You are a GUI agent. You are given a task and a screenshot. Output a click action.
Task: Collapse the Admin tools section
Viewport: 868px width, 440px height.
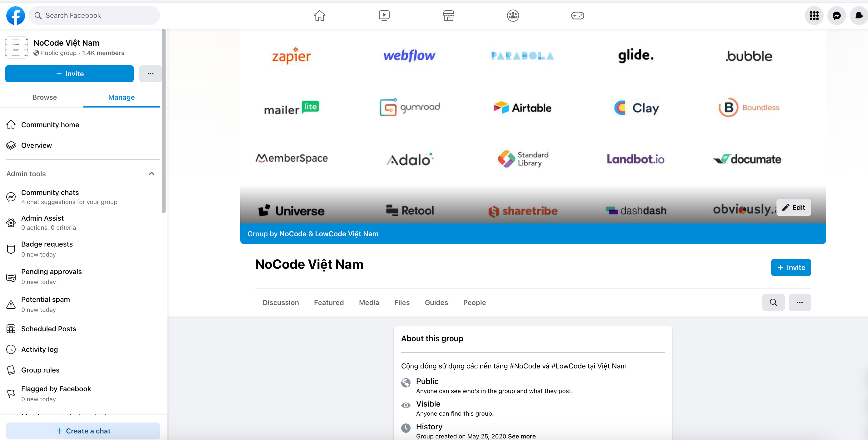click(151, 173)
